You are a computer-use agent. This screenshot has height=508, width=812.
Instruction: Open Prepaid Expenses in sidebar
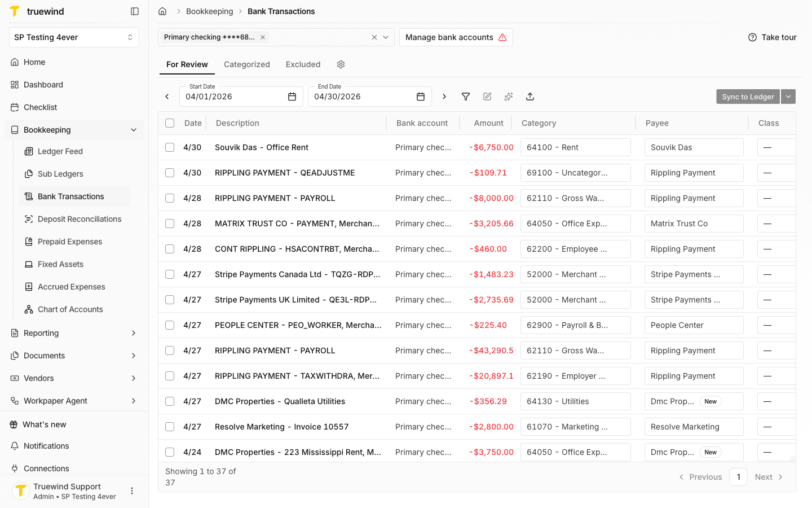tap(74, 242)
